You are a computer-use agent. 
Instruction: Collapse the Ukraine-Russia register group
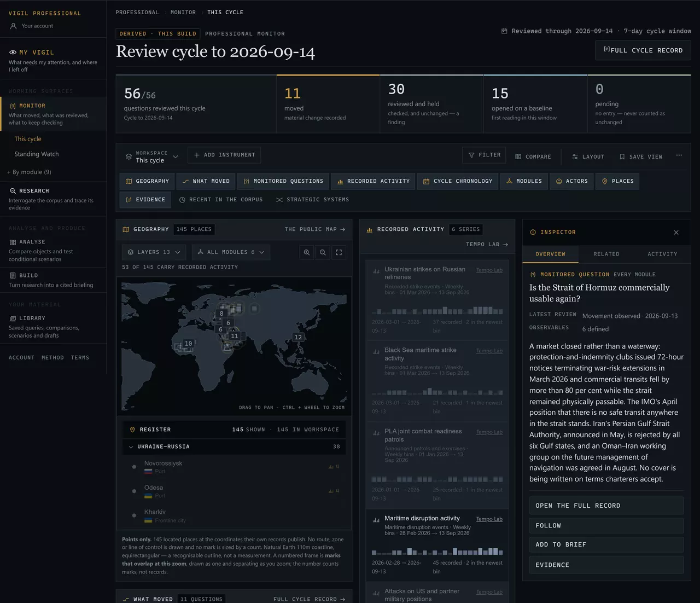(x=234, y=447)
